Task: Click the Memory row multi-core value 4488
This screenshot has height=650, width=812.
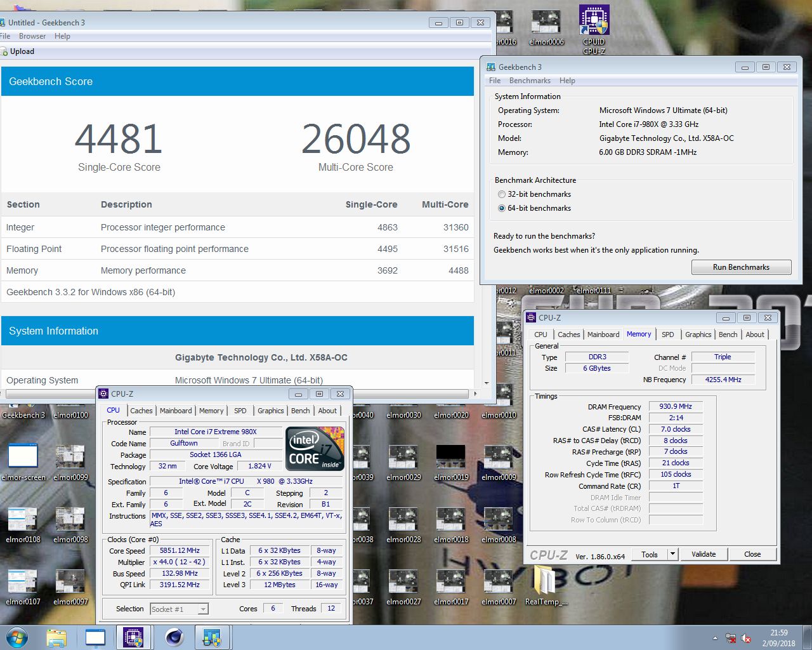Action: click(x=458, y=270)
